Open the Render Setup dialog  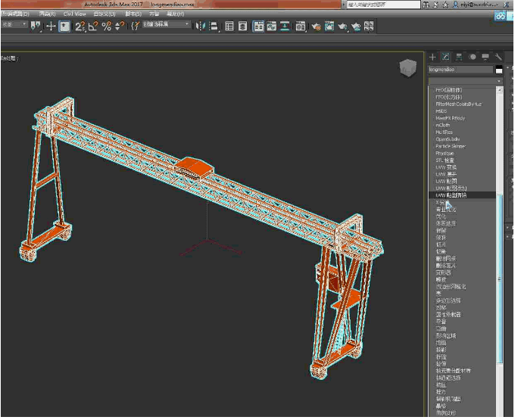316,26
